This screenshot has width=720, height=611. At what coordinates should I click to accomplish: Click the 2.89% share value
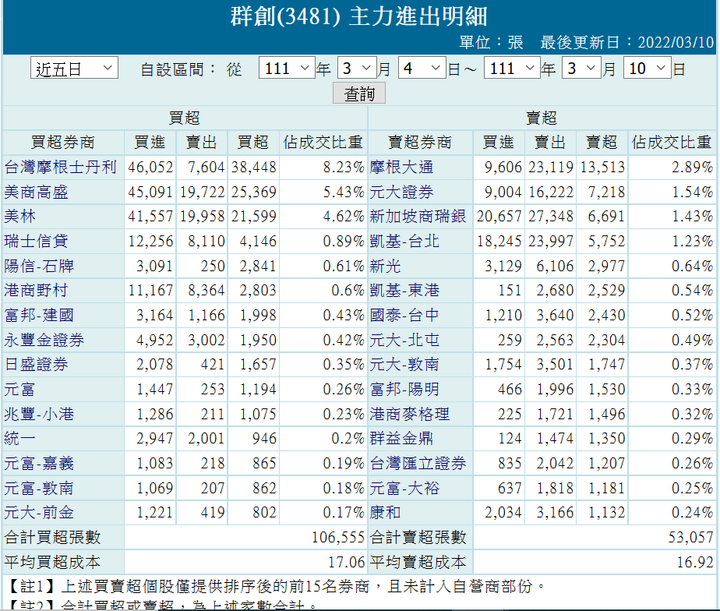coord(692,167)
